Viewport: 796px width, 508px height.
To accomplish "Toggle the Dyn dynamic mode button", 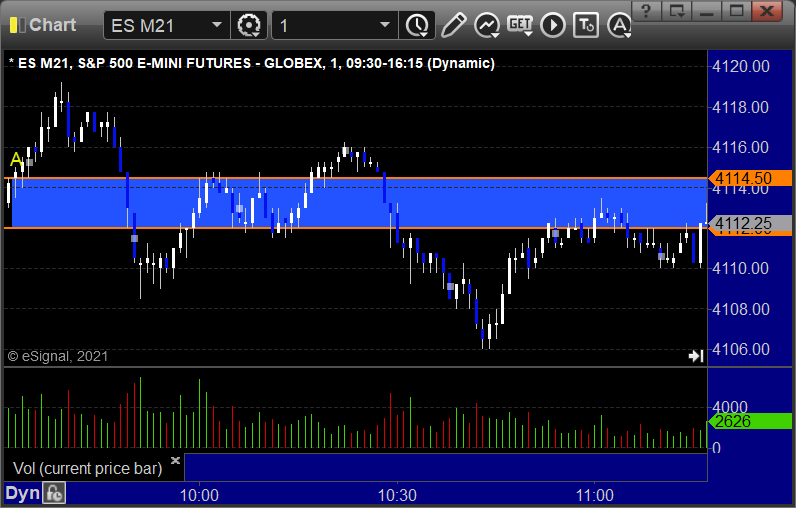I will click(22, 493).
